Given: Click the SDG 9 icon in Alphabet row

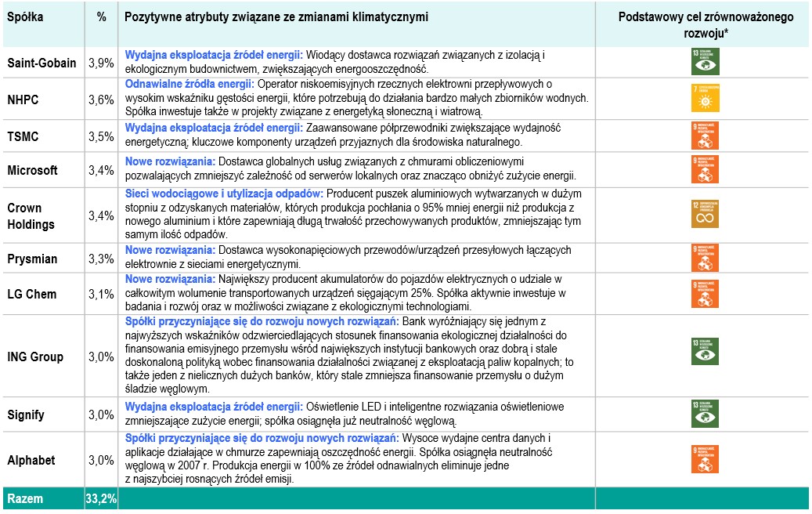Looking at the screenshot, I should click(705, 459).
